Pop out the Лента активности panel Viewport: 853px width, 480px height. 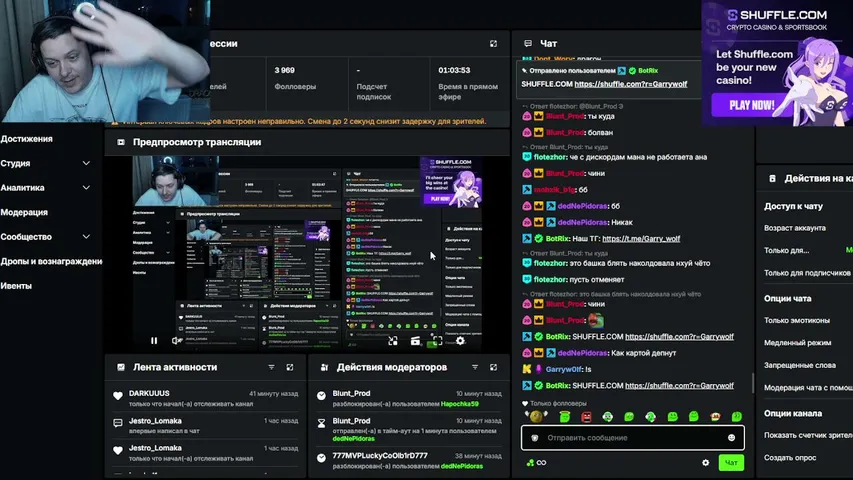point(290,367)
